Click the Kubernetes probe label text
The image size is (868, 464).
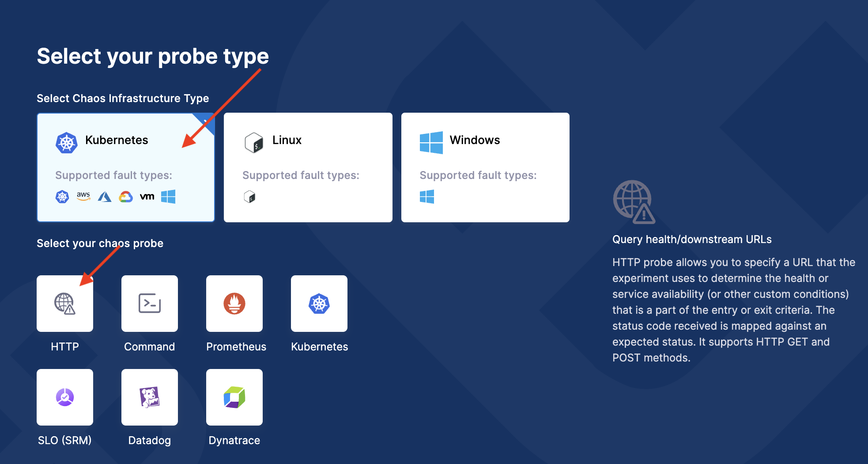(320, 347)
